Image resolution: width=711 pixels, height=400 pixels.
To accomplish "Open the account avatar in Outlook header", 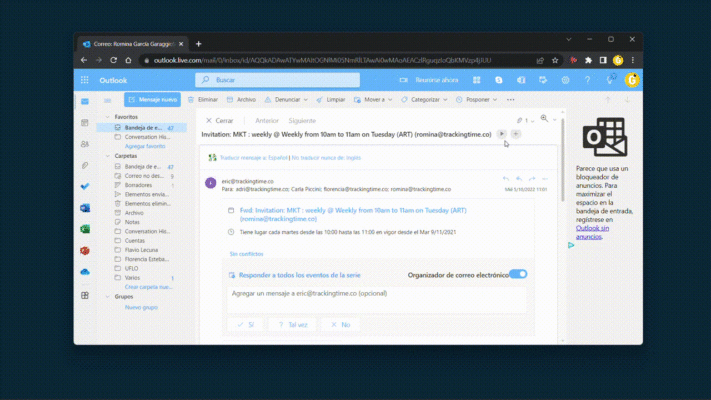I will point(632,80).
